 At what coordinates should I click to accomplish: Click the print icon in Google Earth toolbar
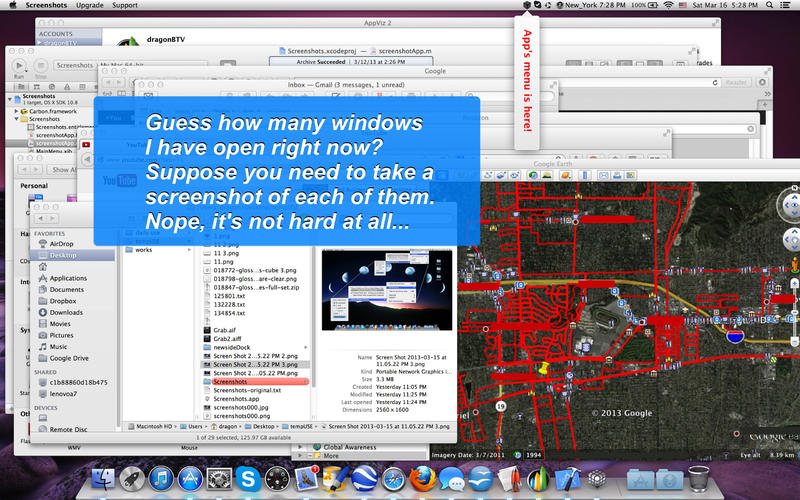tap(617, 176)
